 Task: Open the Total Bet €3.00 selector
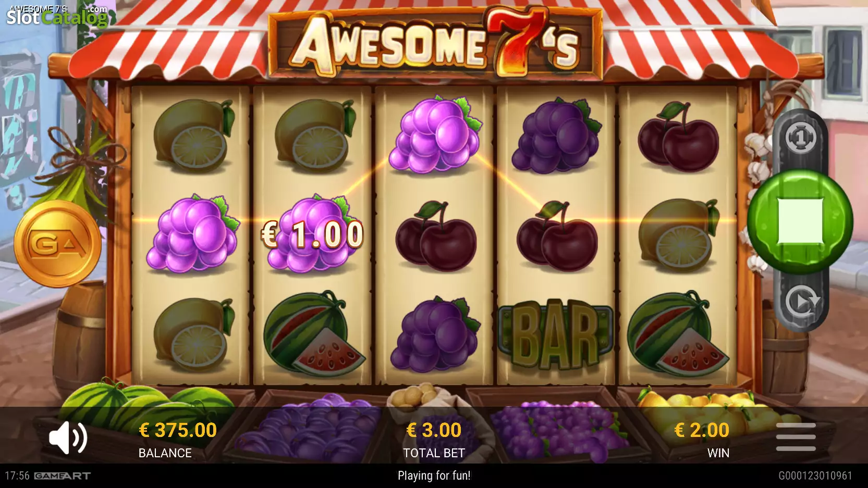point(434,439)
